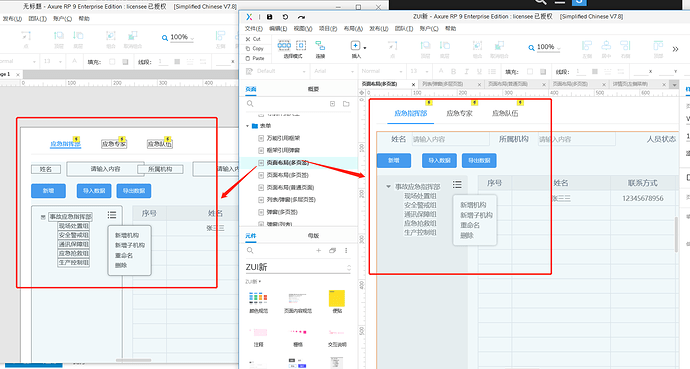Image resolution: width=690 pixels, height=369 pixels.
Task: Toggle italic formatting in ZUI新 window
Action: (x=466, y=71)
